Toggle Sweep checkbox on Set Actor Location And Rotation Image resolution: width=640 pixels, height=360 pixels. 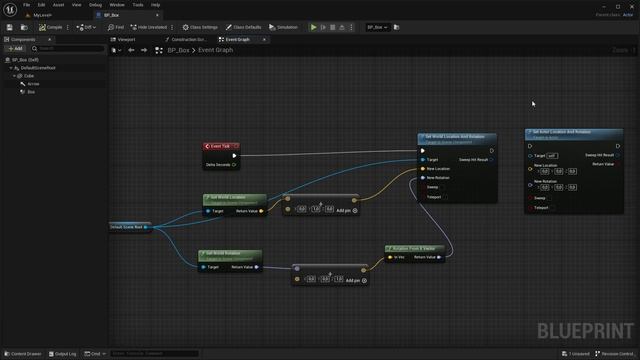point(550,198)
